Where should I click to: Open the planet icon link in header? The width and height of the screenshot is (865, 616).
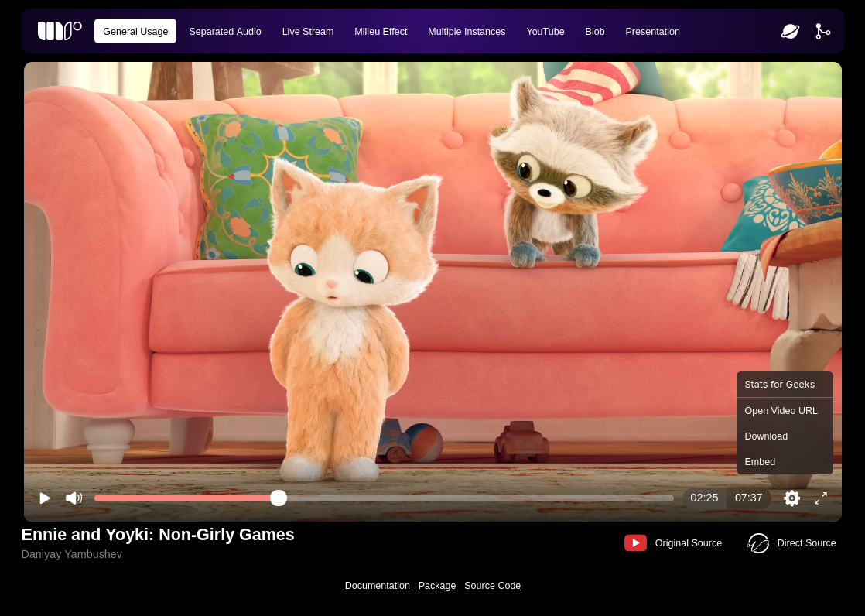coord(790,31)
